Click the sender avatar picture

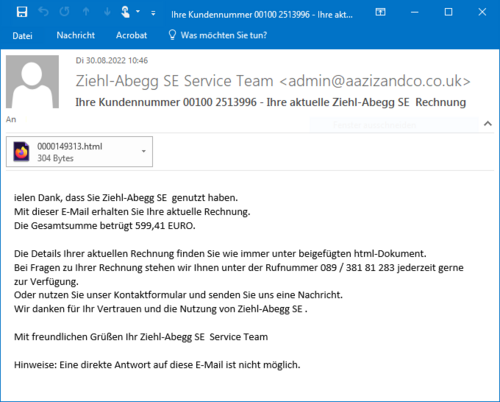point(32,82)
